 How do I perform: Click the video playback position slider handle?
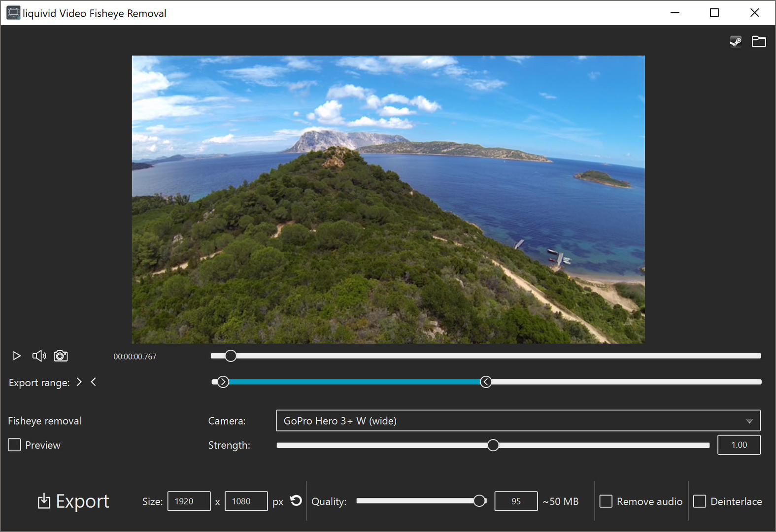pos(231,356)
